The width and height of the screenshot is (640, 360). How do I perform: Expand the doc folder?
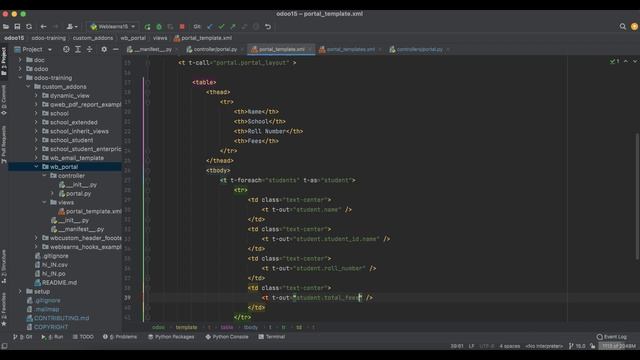pyautogui.click(x=20, y=60)
